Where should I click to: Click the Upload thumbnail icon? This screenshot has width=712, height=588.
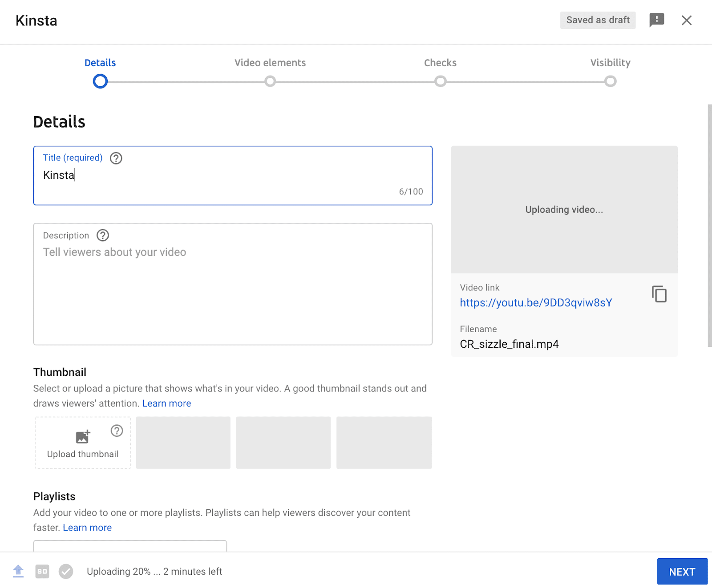(x=82, y=437)
